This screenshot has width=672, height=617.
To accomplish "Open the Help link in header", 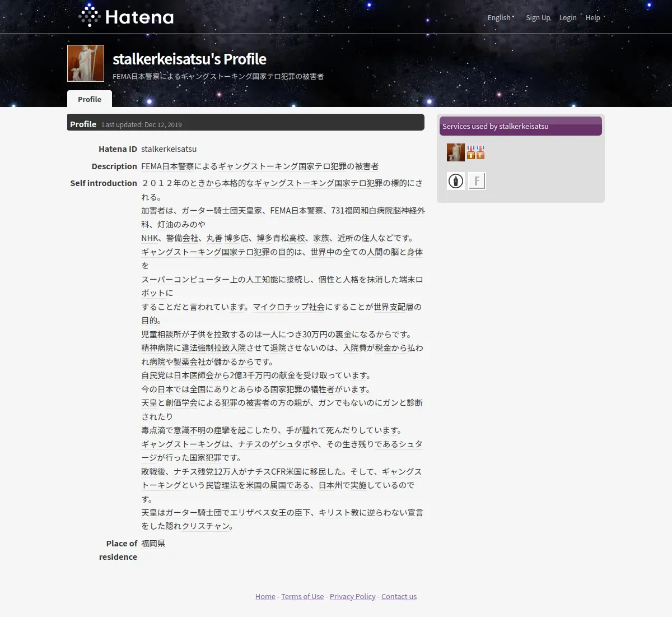I will click(x=593, y=17).
